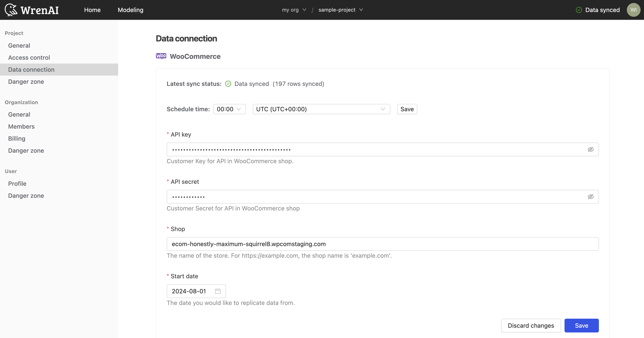Viewport: 644px width, 338px height.
Task: Click the 'Organization' sidebar section header
Action: (21, 102)
